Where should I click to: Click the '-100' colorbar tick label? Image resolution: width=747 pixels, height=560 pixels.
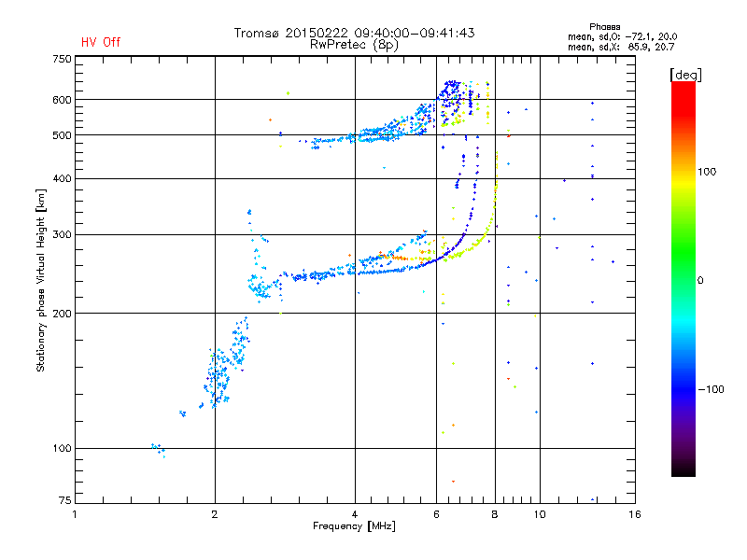711,389
